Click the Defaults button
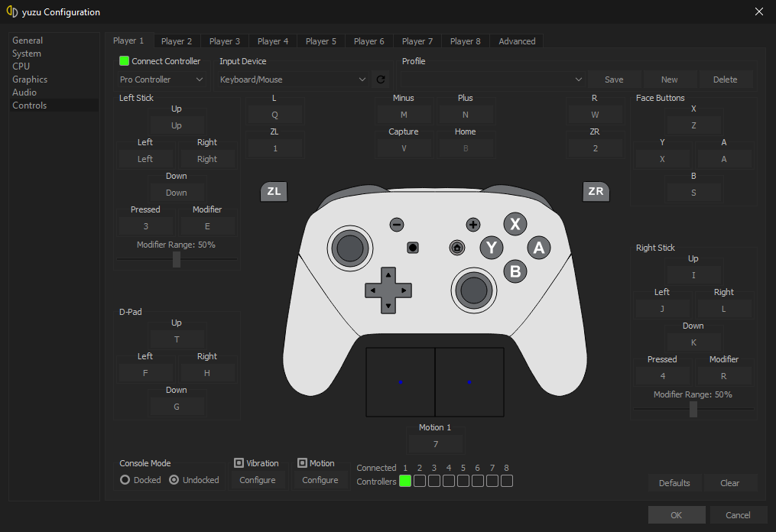This screenshot has height=532, width=776. [x=674, y=482]
